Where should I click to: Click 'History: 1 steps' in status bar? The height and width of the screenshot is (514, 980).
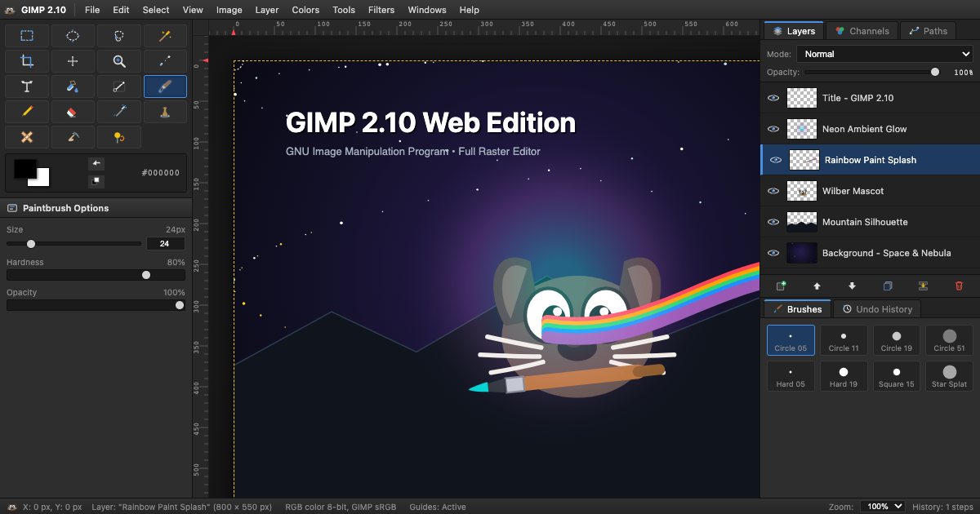[942, 507]
